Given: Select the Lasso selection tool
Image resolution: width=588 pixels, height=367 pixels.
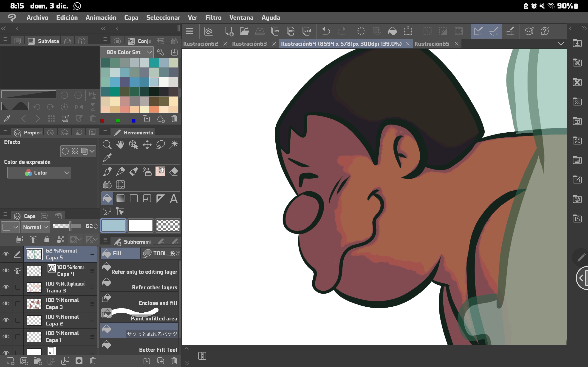Looking at the screenshot, I should pos(160,145).
